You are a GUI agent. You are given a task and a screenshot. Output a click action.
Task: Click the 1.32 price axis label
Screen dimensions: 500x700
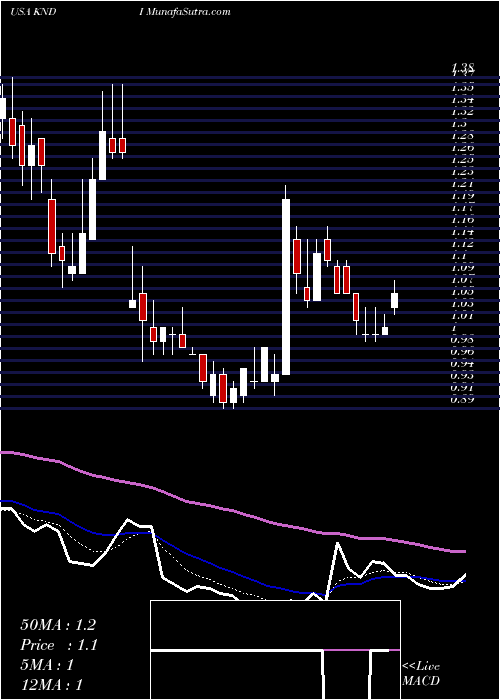tap(462, 111)
